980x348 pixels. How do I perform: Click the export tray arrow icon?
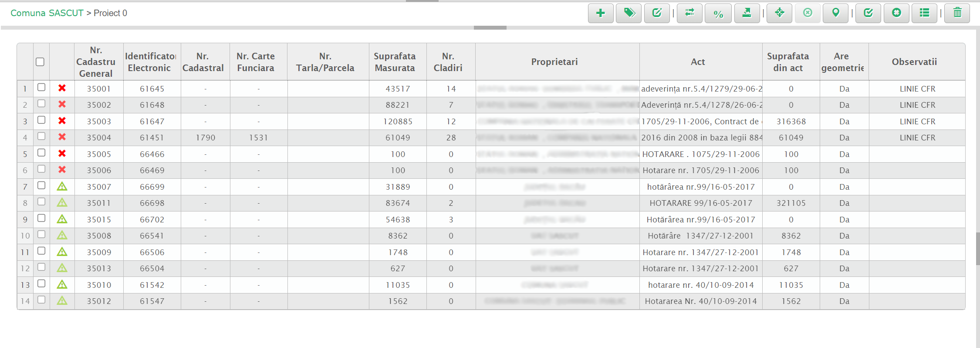tap(747, 13)
